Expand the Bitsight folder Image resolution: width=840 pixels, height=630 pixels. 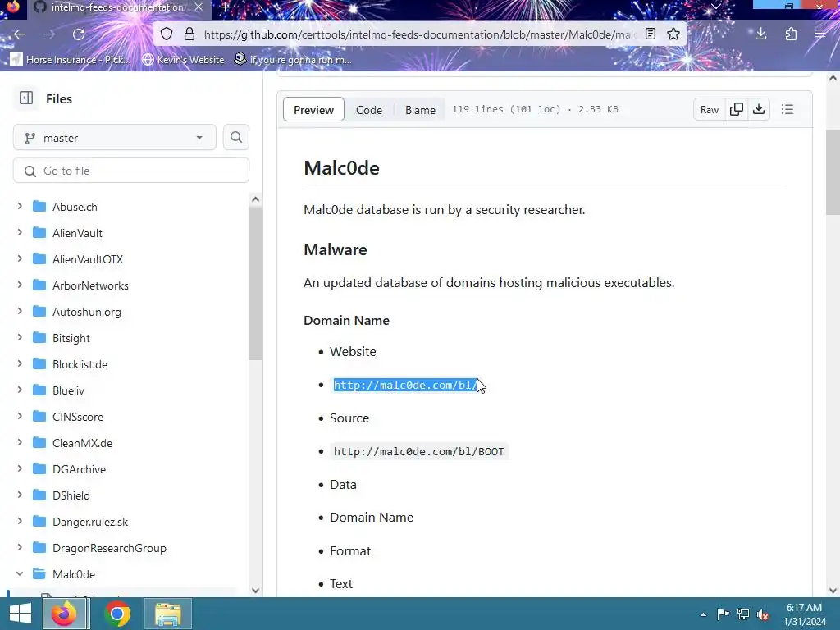20,337
